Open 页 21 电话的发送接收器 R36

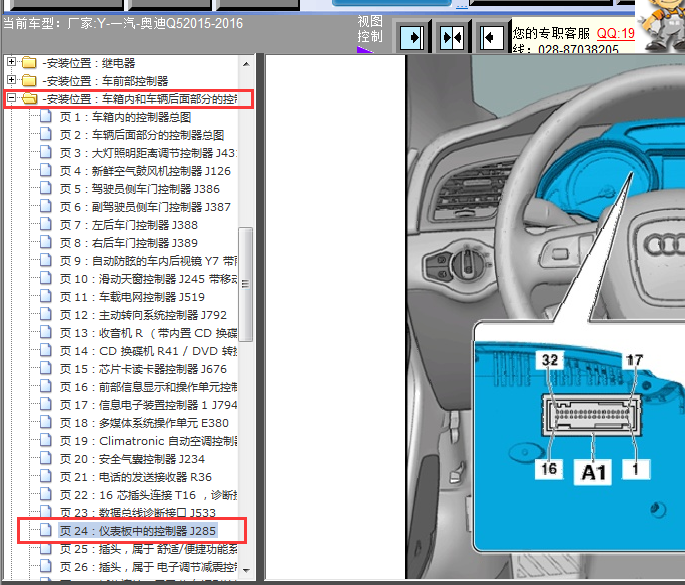point(136,477)
